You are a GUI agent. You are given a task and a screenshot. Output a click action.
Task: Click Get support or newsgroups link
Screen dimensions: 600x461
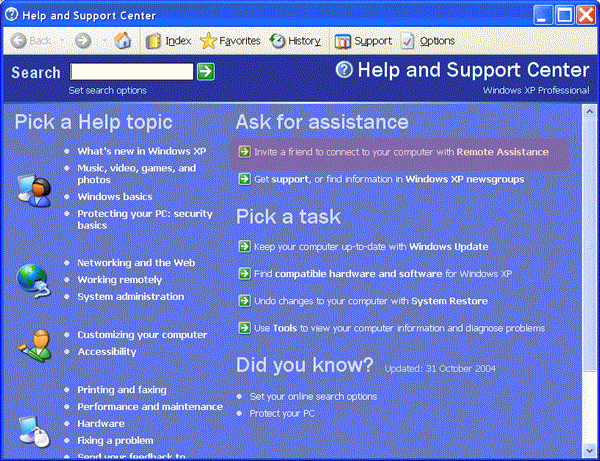[389, 179]
